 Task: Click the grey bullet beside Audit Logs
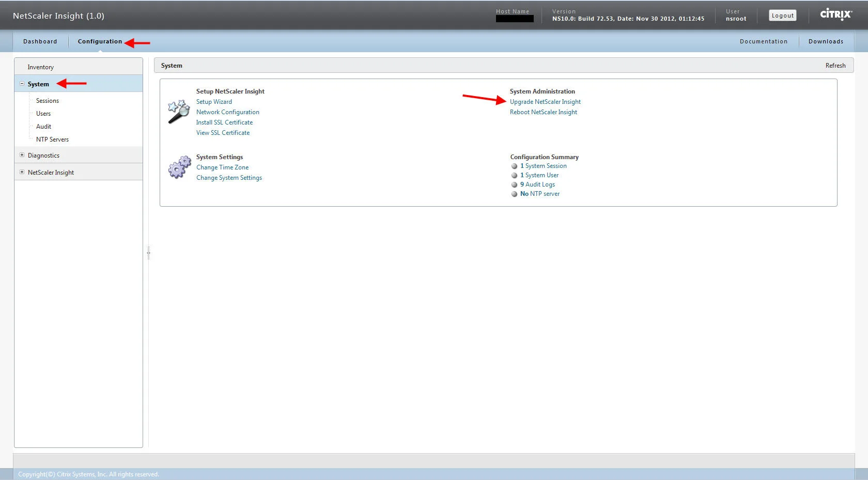pos(514,185)
